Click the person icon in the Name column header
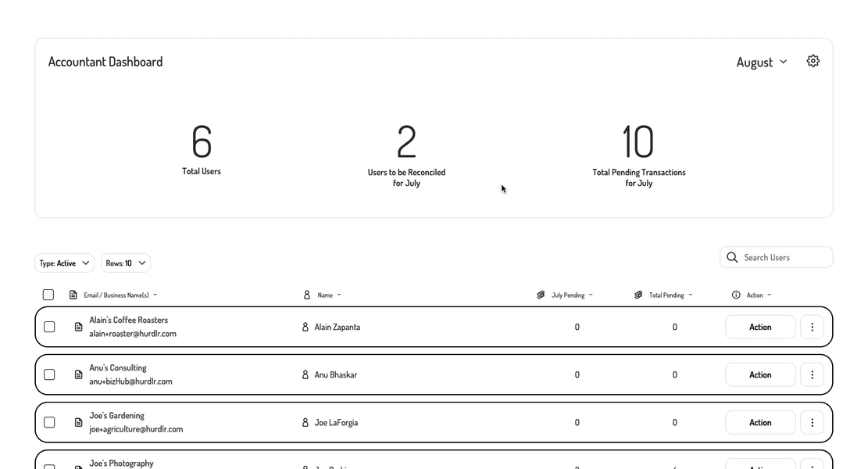Image resolution: width=868 pixels, height=469 pixels. click(306, 295)
